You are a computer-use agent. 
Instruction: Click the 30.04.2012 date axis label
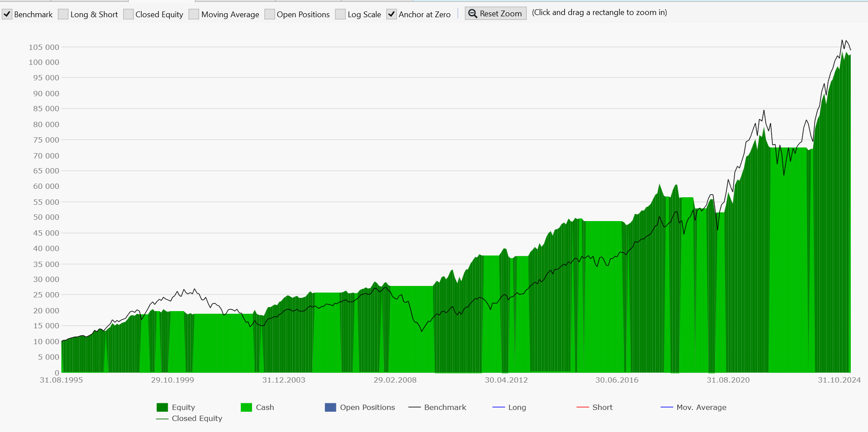coord(506,380)
